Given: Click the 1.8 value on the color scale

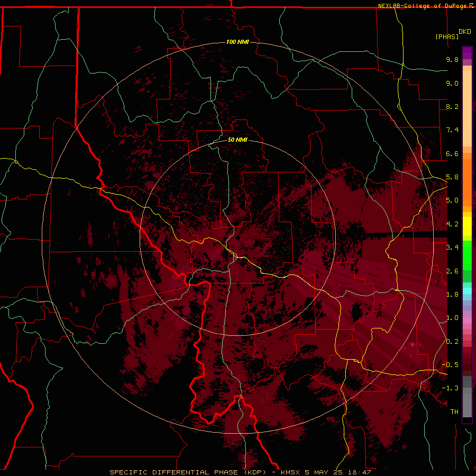Looking at the screenshot, I should point(452,295).
